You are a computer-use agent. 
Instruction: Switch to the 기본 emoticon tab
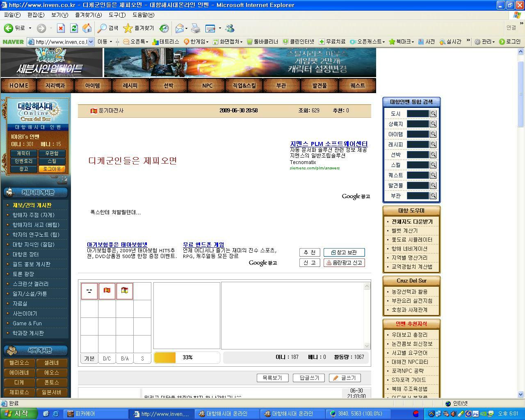tap(89, 358)
